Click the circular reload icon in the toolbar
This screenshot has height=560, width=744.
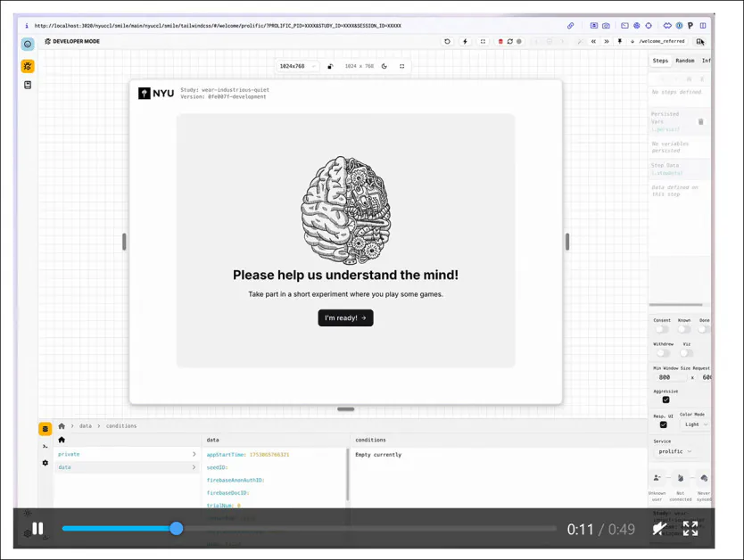(x=448, y=41)
